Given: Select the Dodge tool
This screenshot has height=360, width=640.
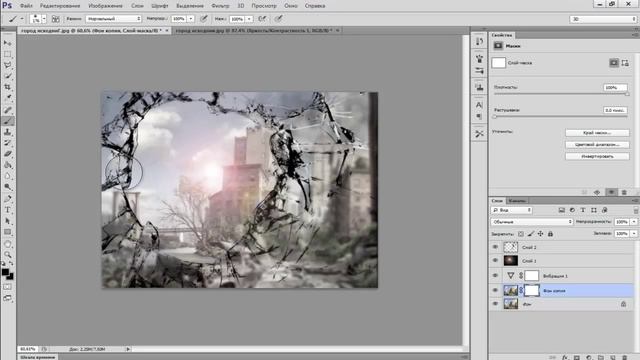Looking at the screenshot, I should tap(7, 187).
